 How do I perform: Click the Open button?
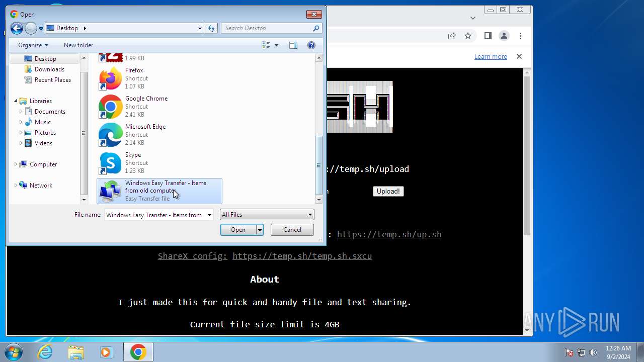pos(238,230)
